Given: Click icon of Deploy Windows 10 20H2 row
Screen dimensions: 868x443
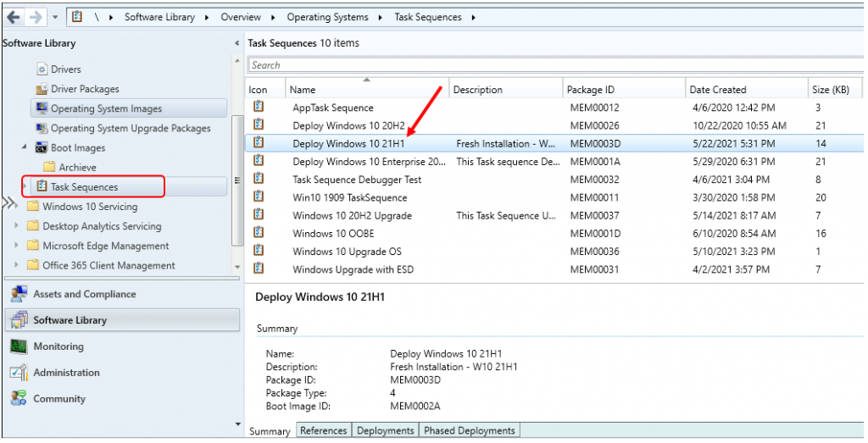Looking at the screenshot, I should (x=258, y=125).
